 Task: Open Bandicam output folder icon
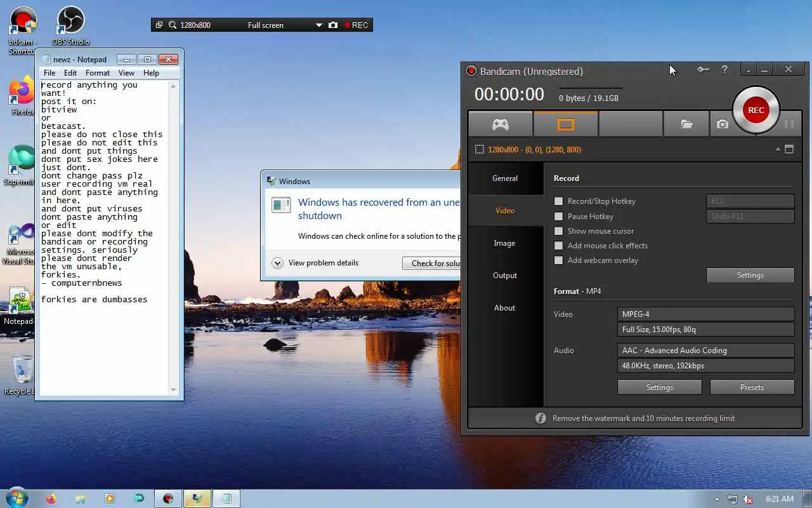point(686,124)
